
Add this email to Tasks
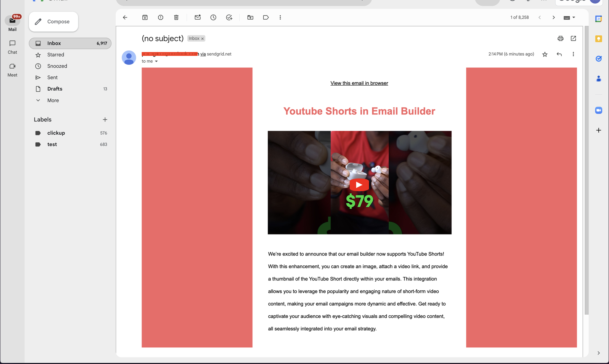click(x=229, y=18)
